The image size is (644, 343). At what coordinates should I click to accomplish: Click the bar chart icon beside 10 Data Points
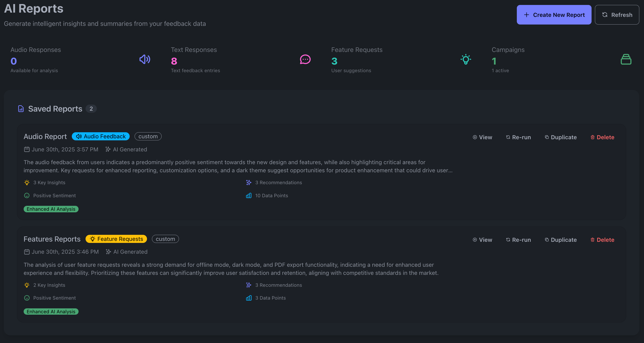[x=249, y=196]
